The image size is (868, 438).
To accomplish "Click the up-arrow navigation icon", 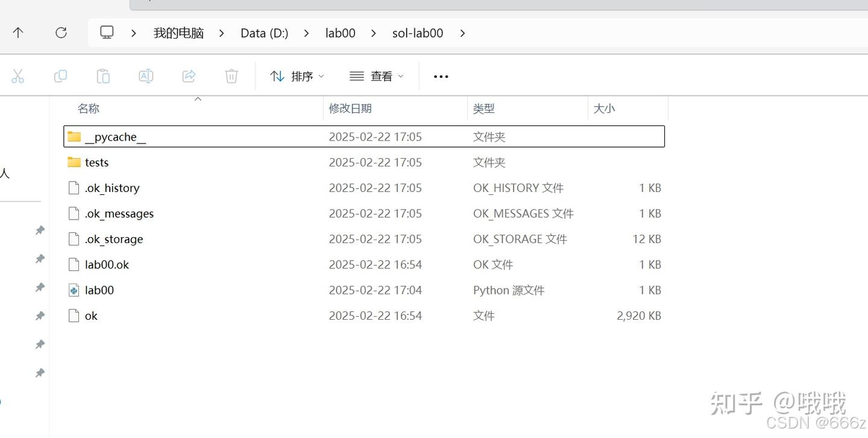I will tap(18, 33).
